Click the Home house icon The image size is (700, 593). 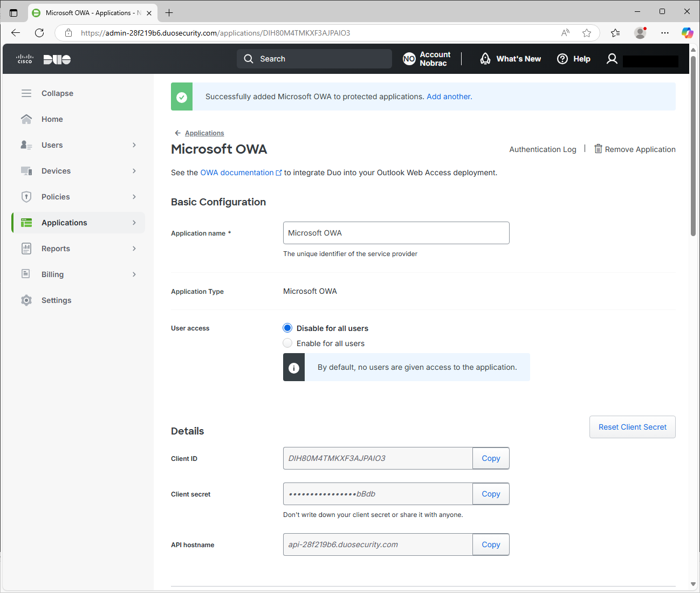click(26, 119)
